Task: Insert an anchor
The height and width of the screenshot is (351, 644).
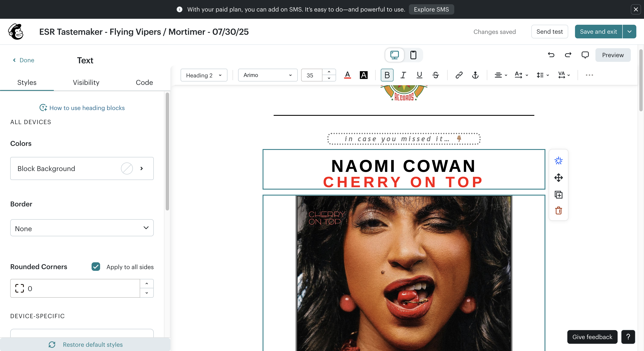Action: 475,75
